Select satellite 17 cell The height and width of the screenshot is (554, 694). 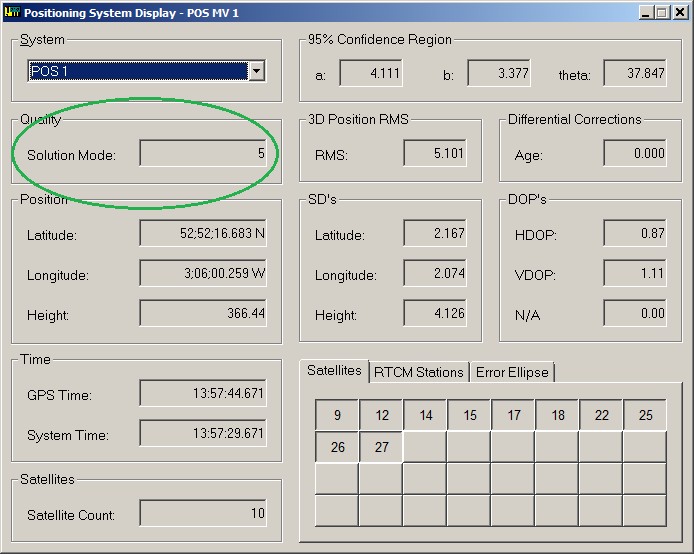click(x=513, y=415)
